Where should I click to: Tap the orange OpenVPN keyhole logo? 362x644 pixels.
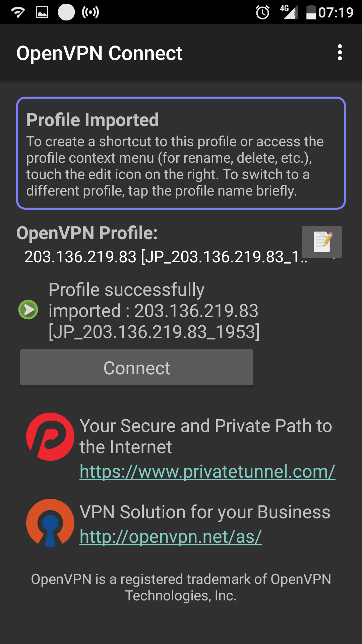coord(50,523)
